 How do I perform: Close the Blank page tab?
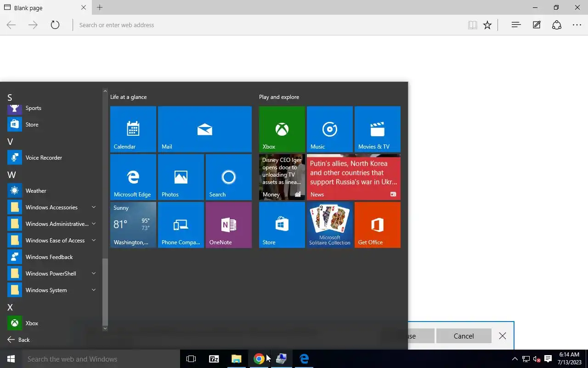tap(83, 8)
